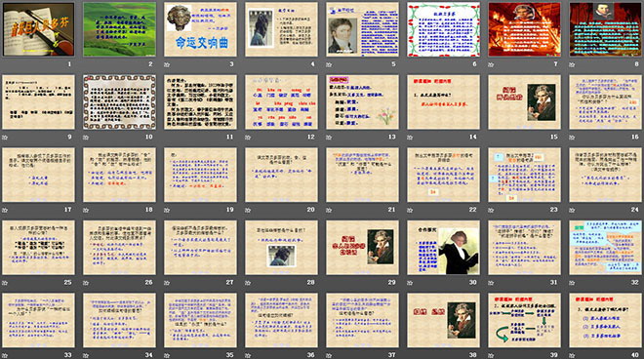This screenshot has width=644, height=359.
Task: Click the animation star under slide 17
Action: click(x=5, y=210)
